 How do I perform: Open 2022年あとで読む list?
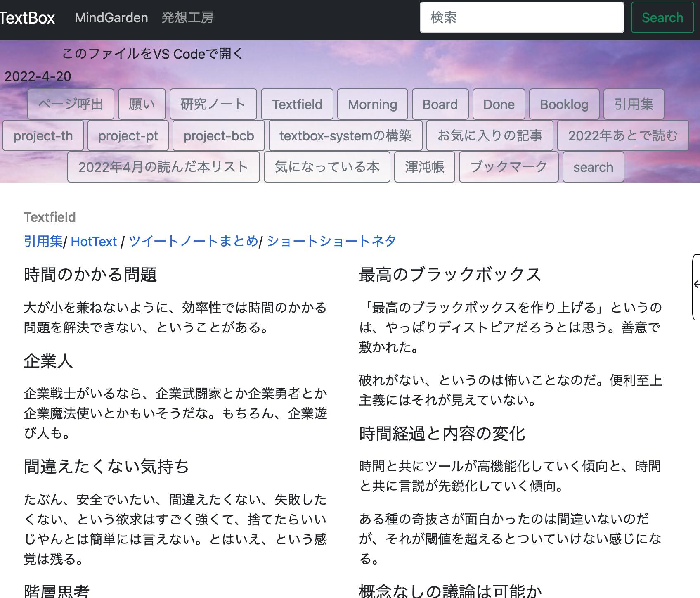click(x=623, y=135)
